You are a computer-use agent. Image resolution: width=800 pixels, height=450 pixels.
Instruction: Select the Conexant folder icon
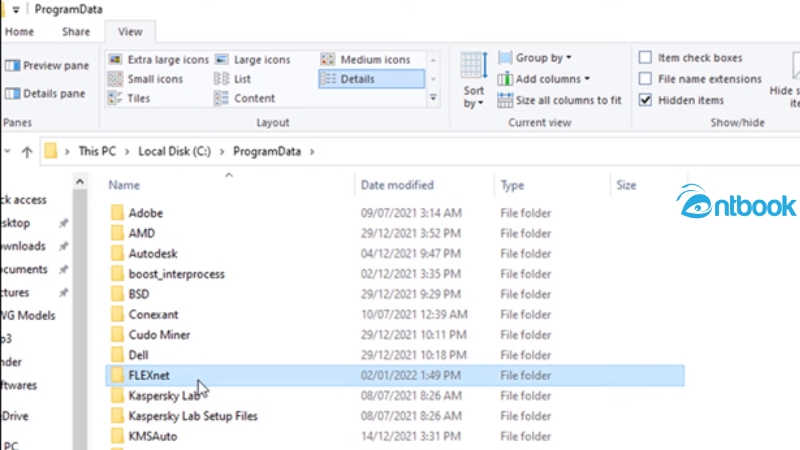[117, 314]
